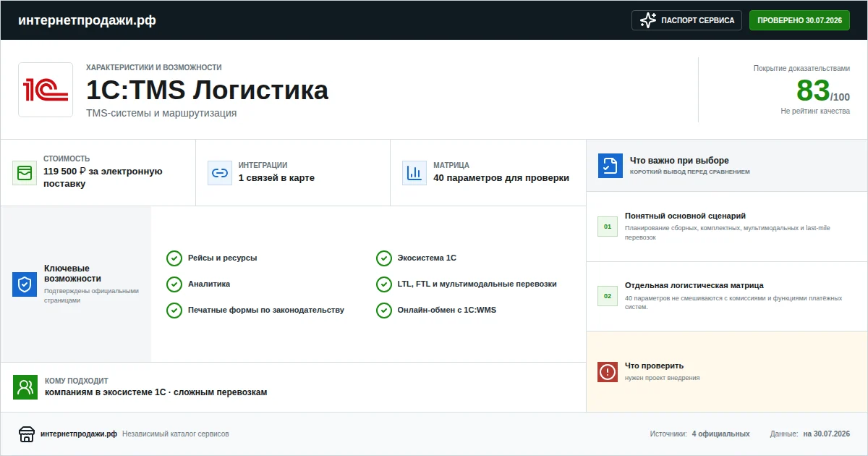
Task: Click the Что проверить heading
Action: tap(654, 366)
